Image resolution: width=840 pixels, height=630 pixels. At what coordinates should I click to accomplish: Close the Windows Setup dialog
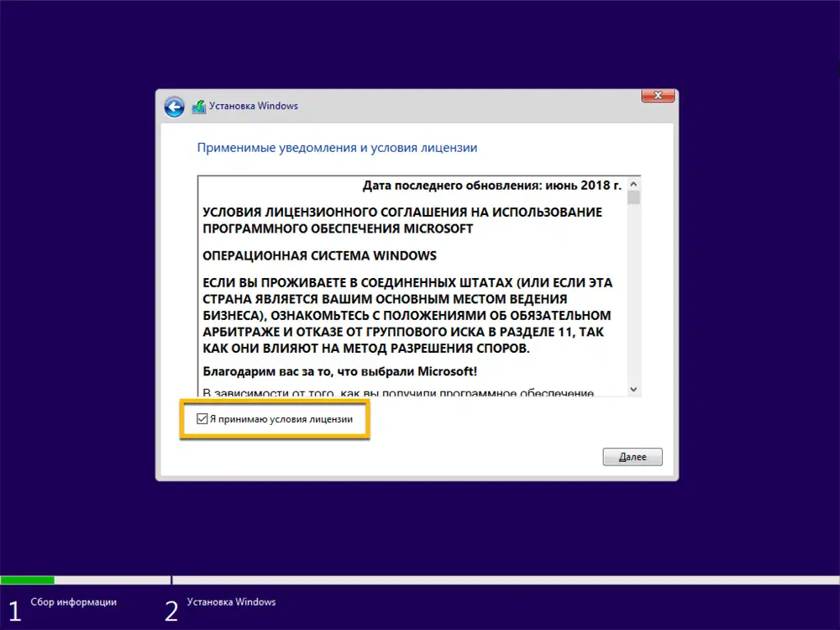(x=658, y=96)
